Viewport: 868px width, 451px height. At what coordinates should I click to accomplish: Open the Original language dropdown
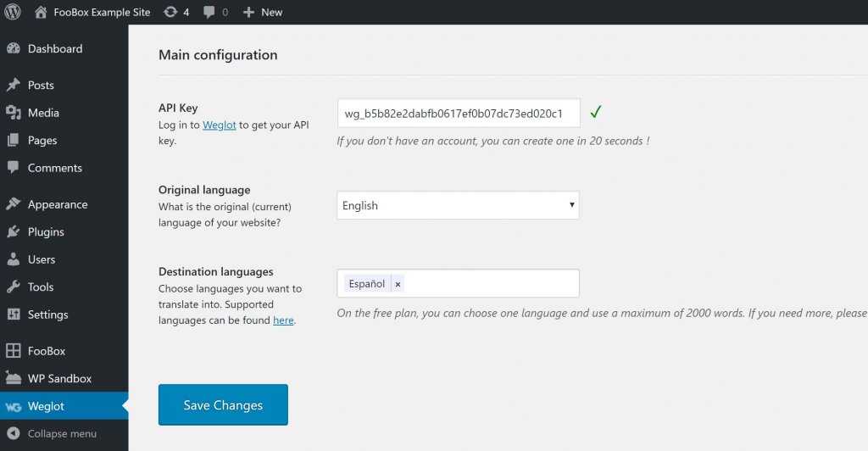pyautogui.click(x=458, y=205)
